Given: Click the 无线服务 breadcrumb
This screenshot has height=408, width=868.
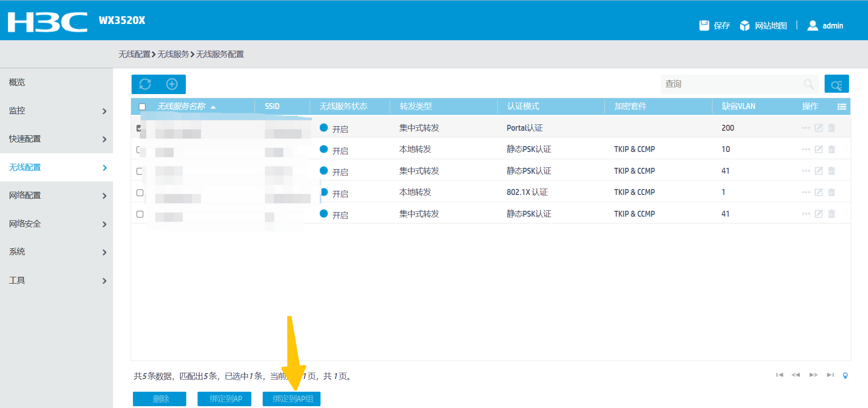Looking at the screenshot, I should tap(173, 54).
